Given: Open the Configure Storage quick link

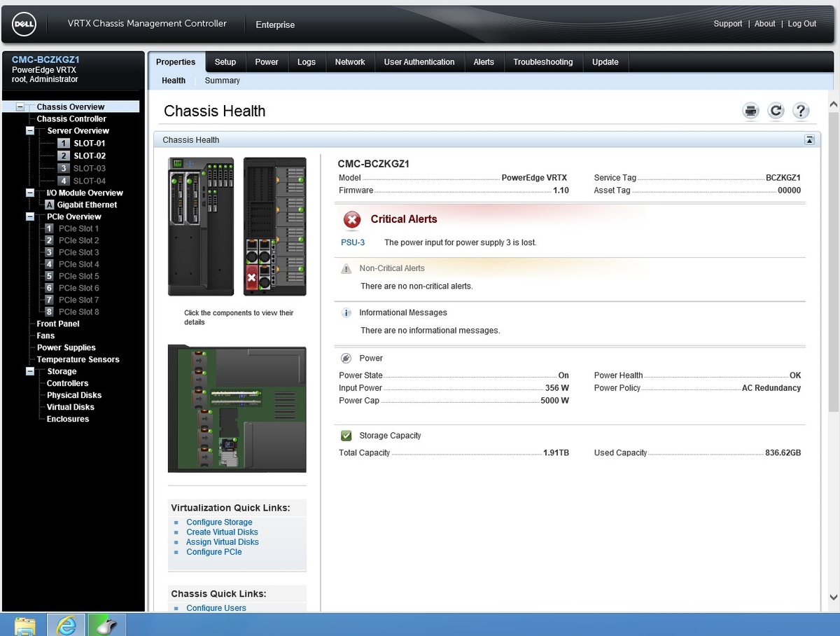Looking at the screenshot, I should (219, 523).
